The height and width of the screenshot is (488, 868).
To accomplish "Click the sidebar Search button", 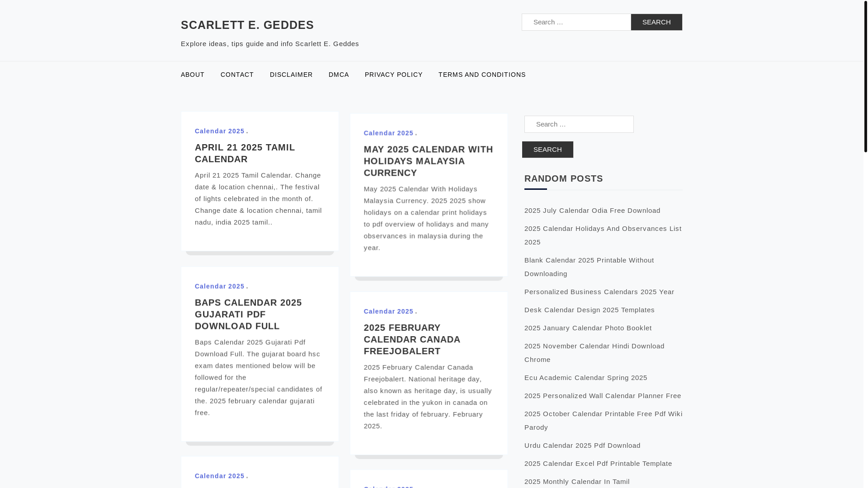I will pos(547,150).
